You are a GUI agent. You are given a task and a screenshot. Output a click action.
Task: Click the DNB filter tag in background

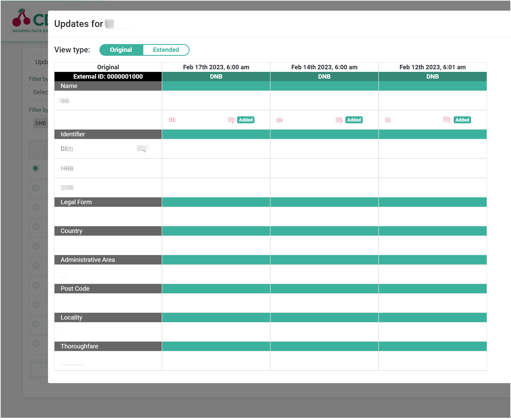pos(40,123)
